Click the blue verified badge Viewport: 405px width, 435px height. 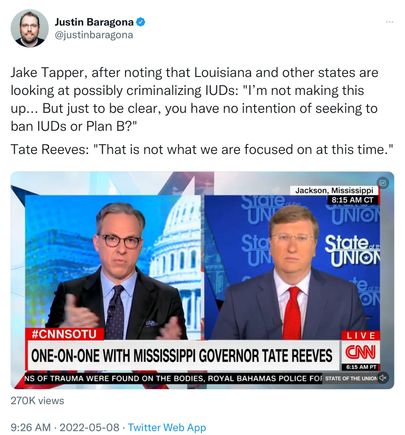coord(141,22)
